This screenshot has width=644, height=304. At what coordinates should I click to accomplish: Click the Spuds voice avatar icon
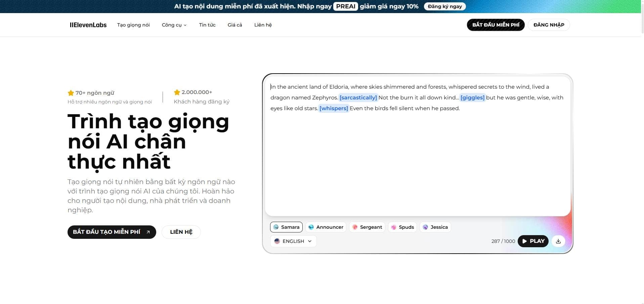pyautogui.click(x=393, y=227)
